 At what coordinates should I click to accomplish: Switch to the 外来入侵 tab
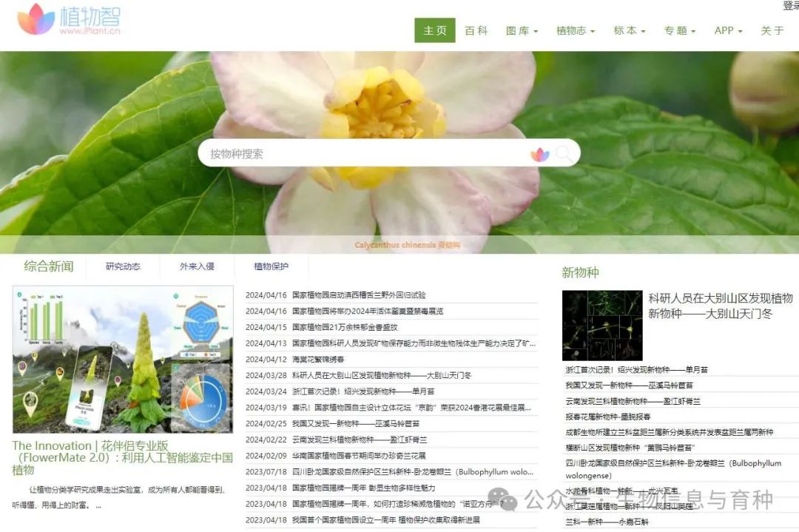[x=198, y=266]
